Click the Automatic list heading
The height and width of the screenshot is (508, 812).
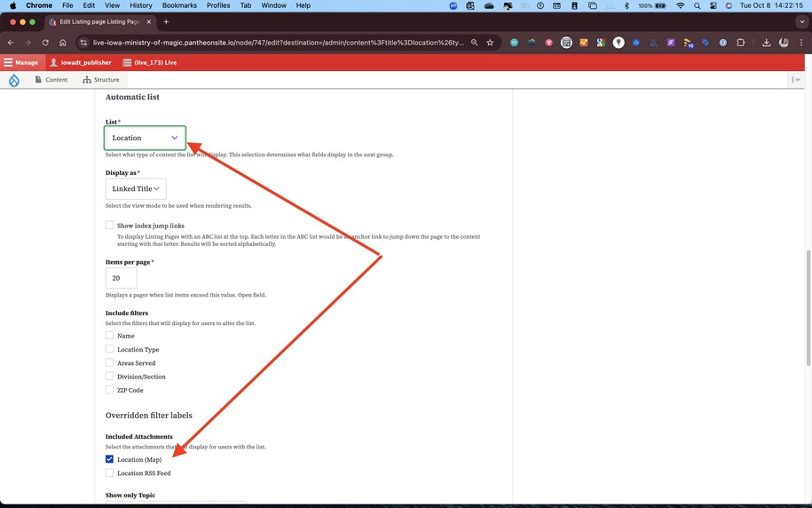tap(132, 97)
